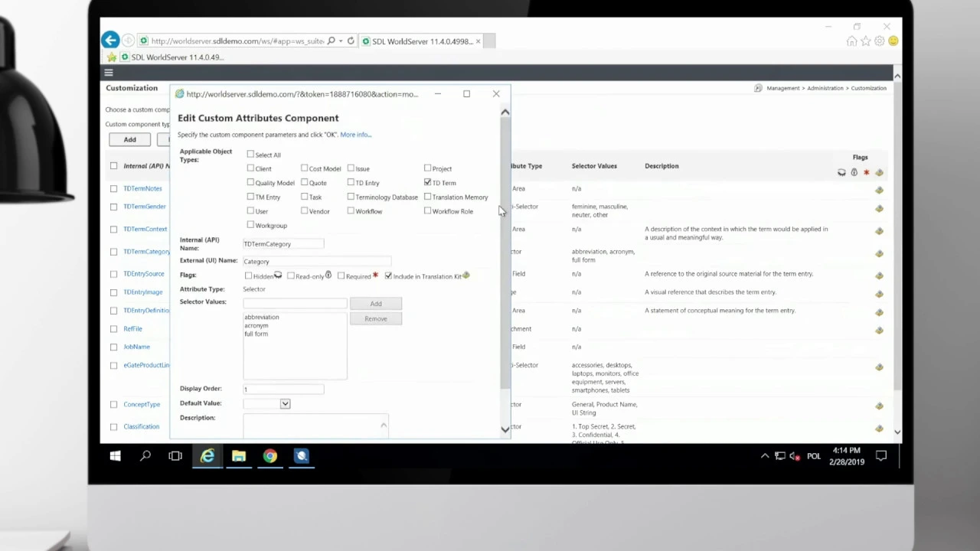The image size is (980, 551).
Task: Go forward with the browser forward arrow
Action: 128,41
